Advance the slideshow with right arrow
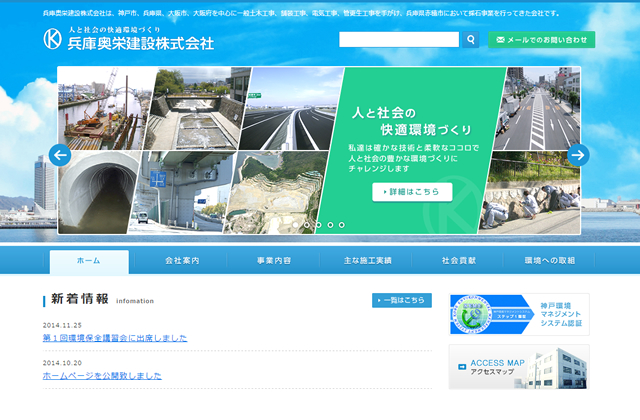 pos(578,155)
